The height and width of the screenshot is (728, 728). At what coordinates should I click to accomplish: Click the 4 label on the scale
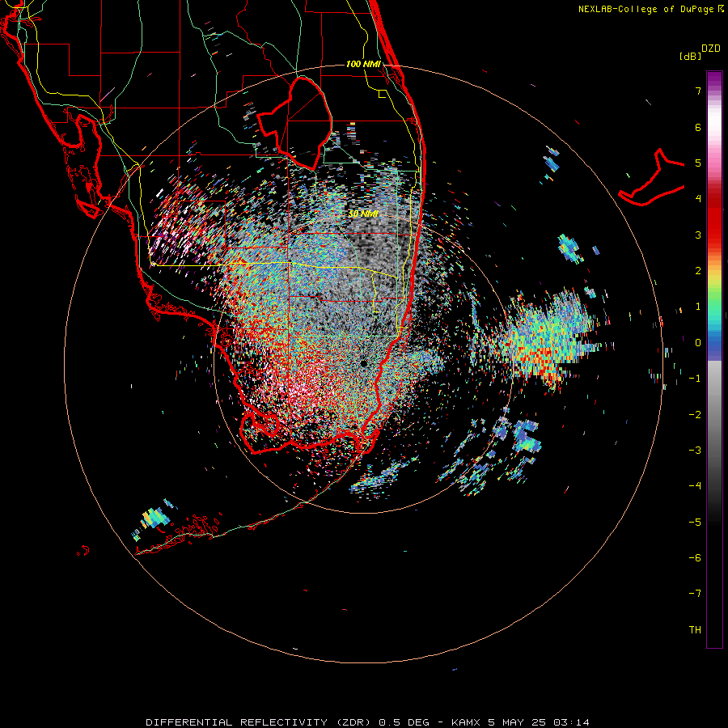tap(698, 199)
